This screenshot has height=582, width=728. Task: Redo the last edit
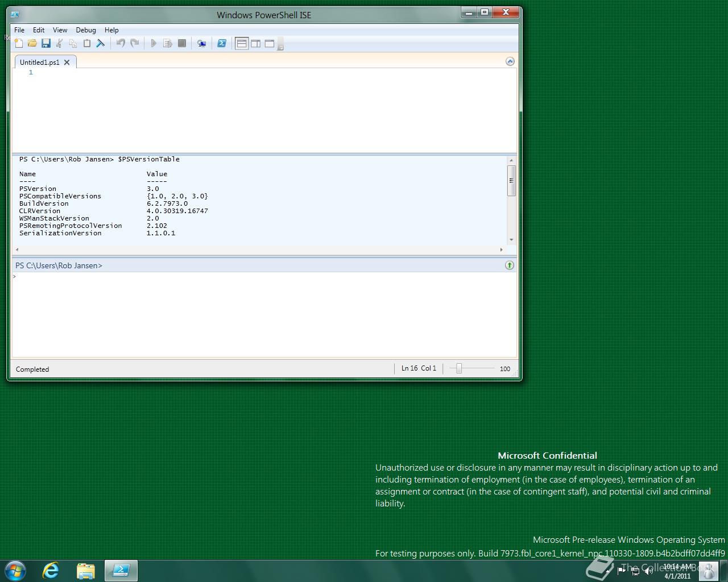pos(135,43)
